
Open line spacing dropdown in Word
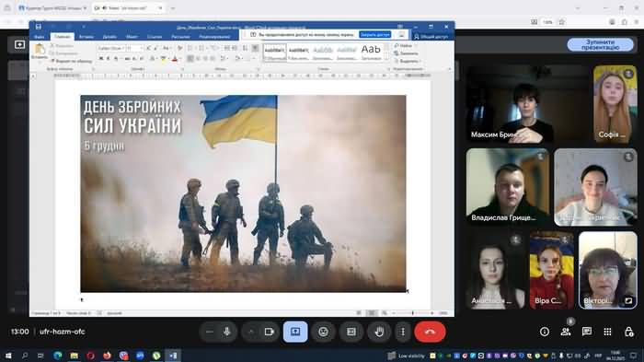coord(224,59)
